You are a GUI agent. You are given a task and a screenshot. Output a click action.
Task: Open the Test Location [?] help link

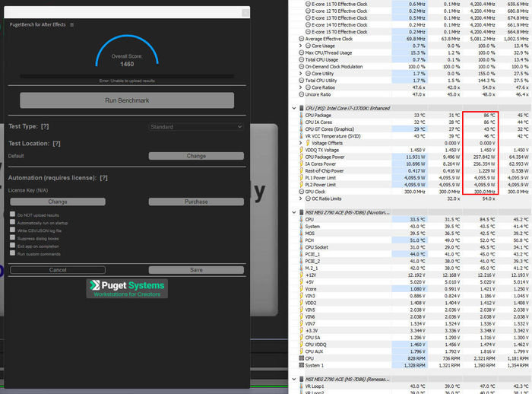(x=56, y=144)
